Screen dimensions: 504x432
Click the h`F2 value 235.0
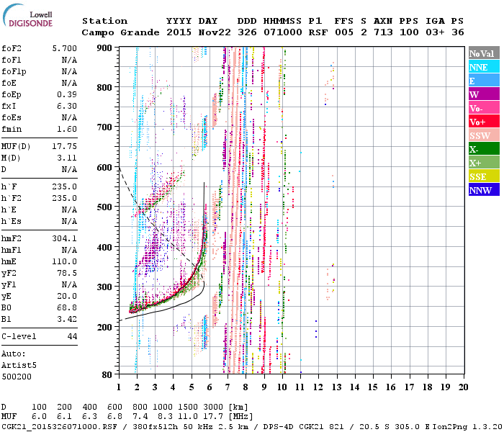pyautogui.click(x=65, y=198)
